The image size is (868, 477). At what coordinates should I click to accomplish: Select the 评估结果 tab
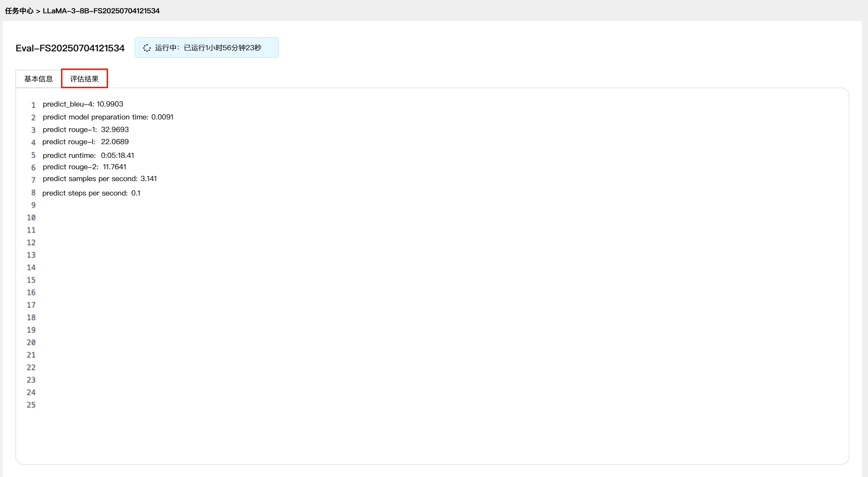point(85,79)
